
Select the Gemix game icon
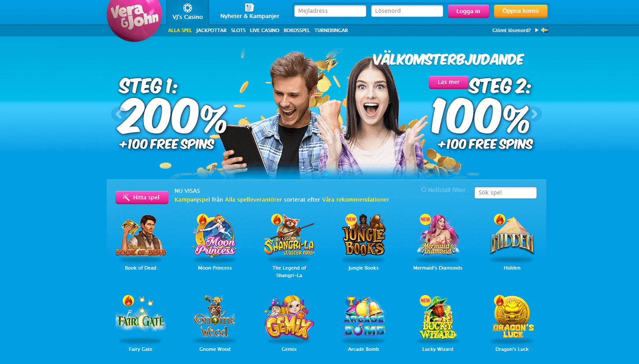(x=289, y=318)
